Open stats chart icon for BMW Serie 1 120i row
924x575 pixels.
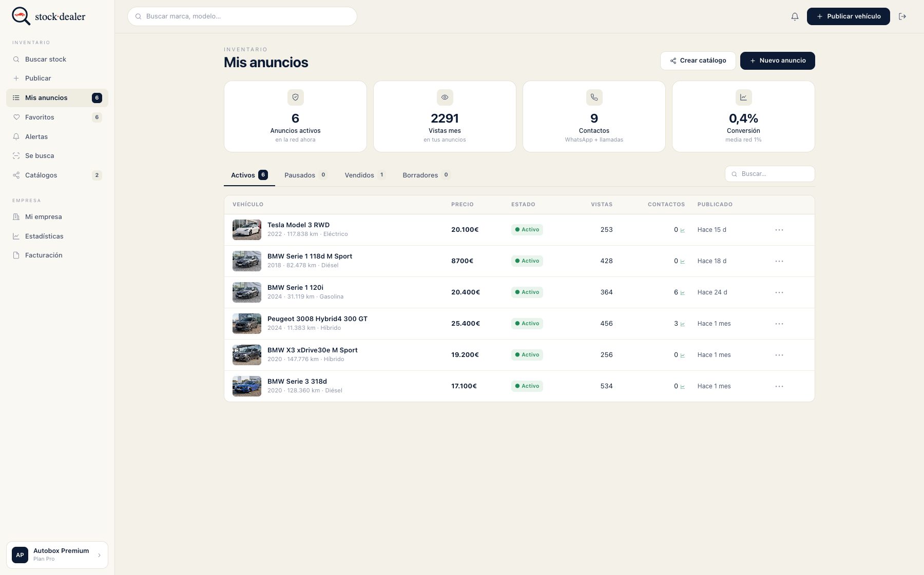tap(683, 293)
